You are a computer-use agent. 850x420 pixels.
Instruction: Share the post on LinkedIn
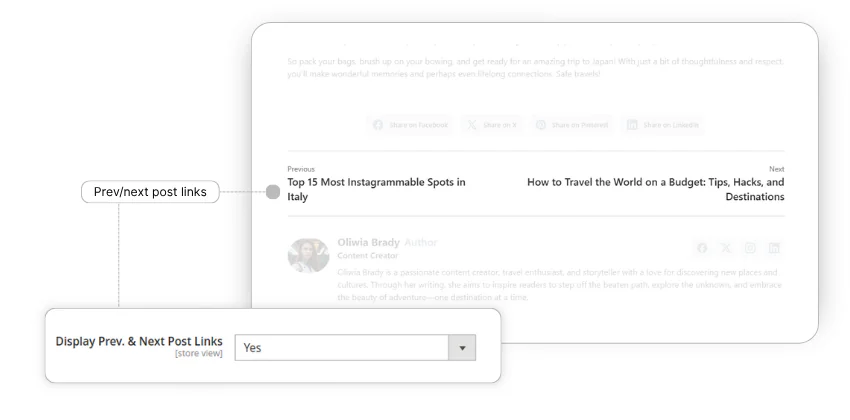(x=663, y=125)
